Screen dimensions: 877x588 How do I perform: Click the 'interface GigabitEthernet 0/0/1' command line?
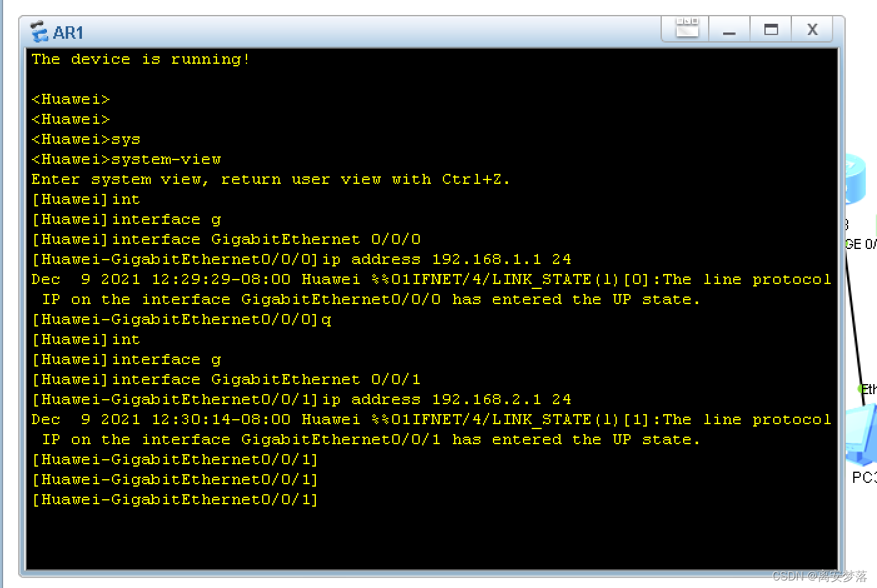point(226,380)
